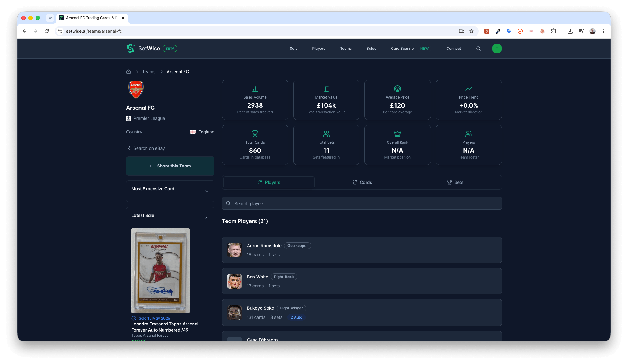Open the Chrome profile avatar
Image resolution: width=628 pixels, height=364 pixels.
pyautogui.click(x=592, y=31)
